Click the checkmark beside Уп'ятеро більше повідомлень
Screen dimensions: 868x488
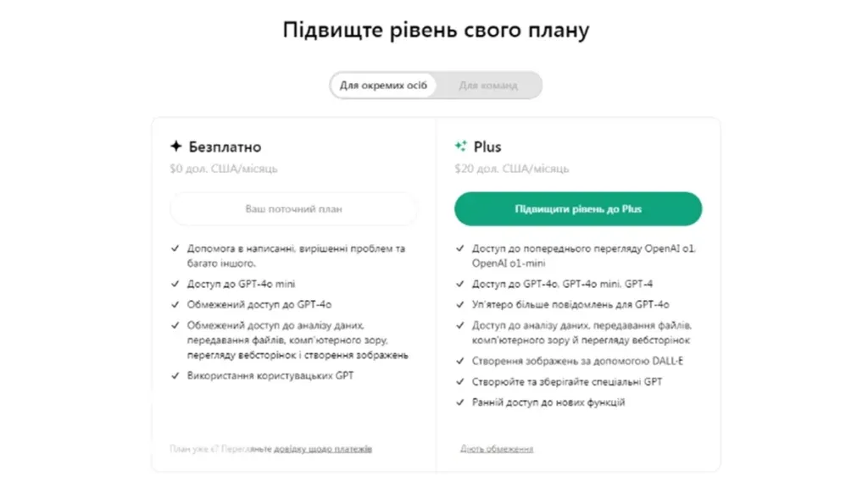[459, 303]
